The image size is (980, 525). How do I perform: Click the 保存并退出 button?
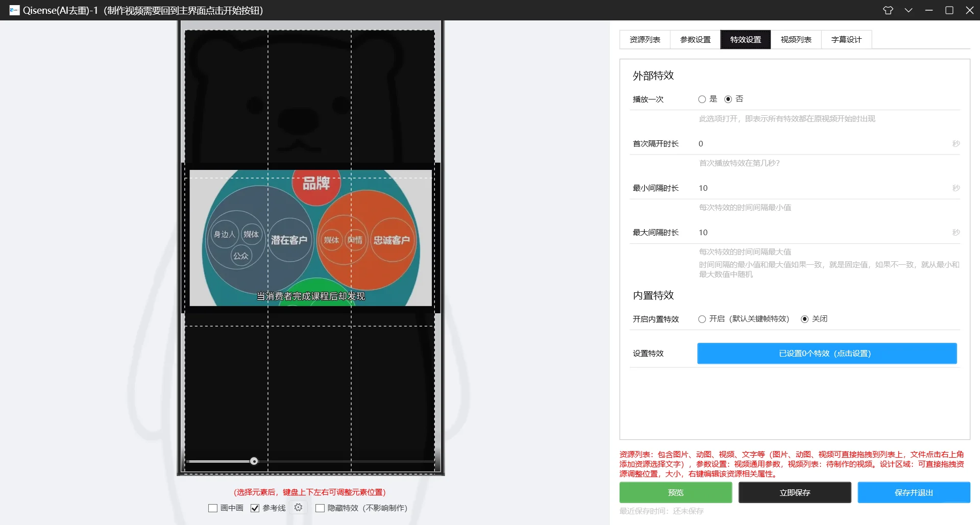click(x=914, y=492)
